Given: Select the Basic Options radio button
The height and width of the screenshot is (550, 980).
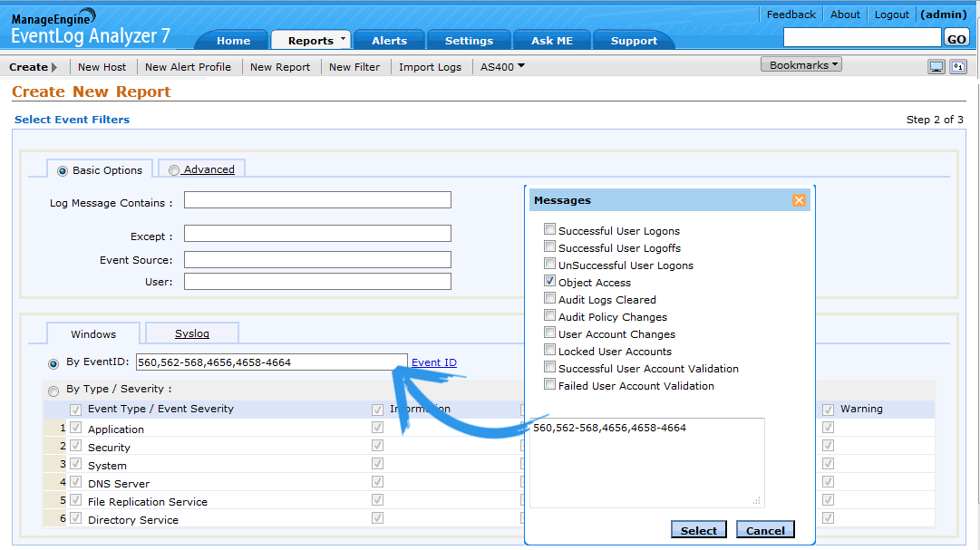Looking at the screenshot, I should pyautogui.click(x=63, y=170).
